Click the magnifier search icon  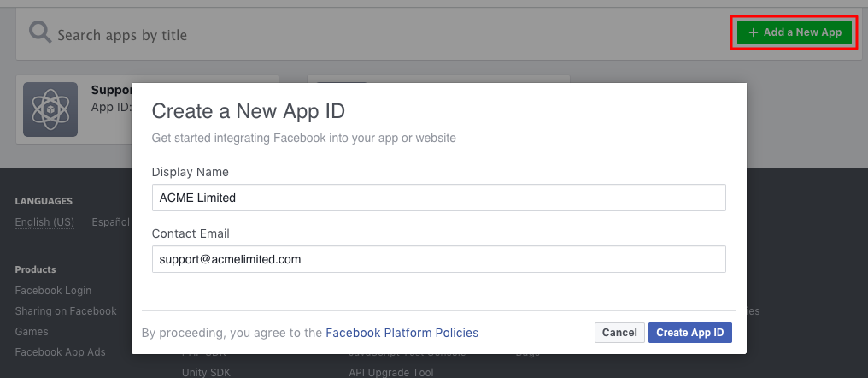[x=40, y=32]
